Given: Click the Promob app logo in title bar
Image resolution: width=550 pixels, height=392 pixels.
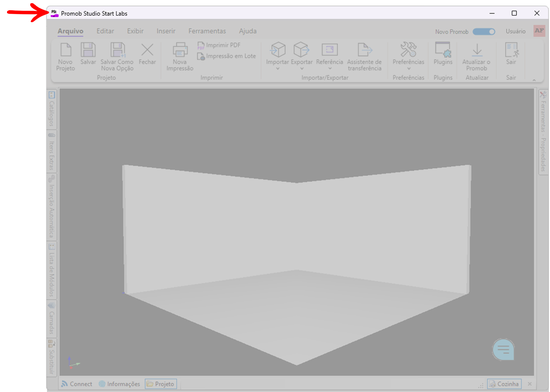Looking at the screenshot, I should 55,13.
